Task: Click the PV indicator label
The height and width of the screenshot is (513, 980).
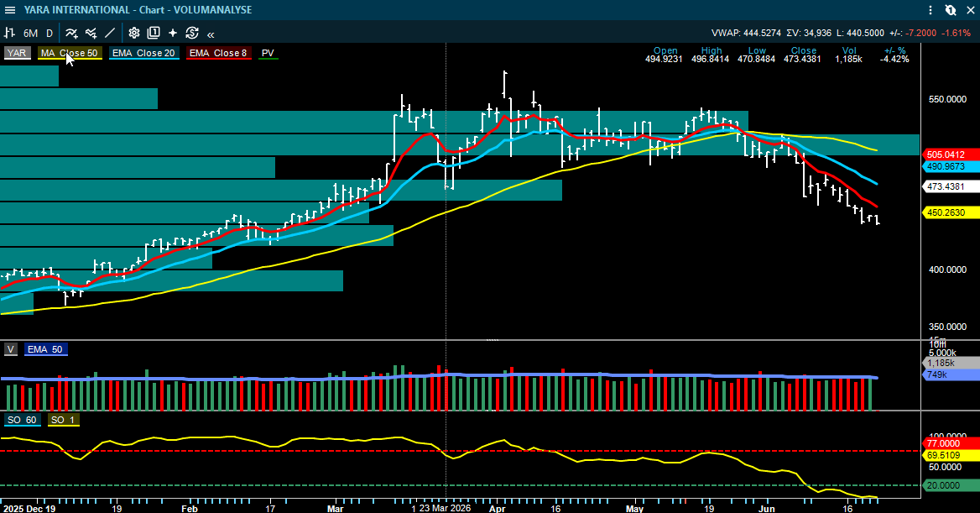Action: click(268, 53)
